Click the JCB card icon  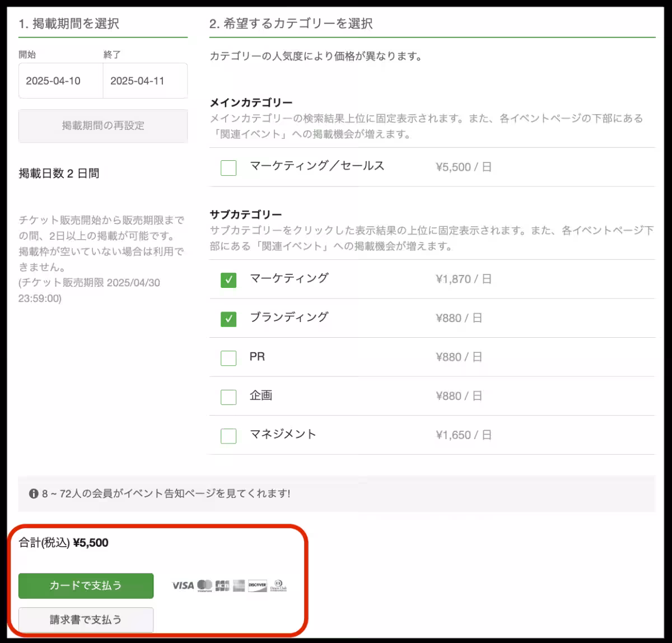(222, 585)
